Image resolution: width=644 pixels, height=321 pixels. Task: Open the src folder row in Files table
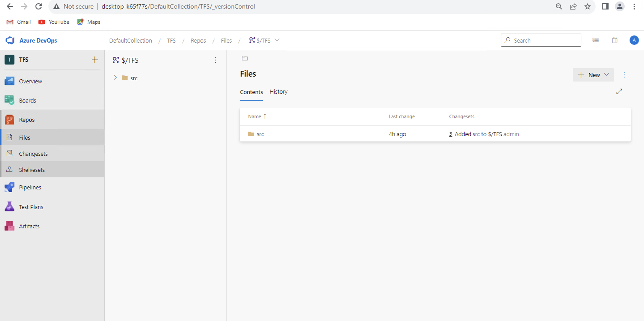click(x=435, y=134)
